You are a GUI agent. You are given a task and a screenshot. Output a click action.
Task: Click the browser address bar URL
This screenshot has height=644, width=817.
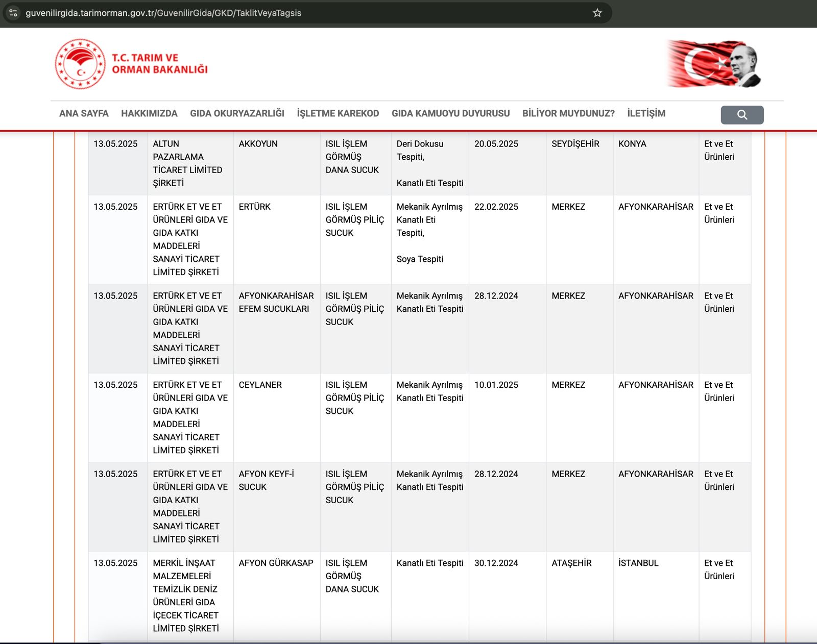tap(163, 13)
